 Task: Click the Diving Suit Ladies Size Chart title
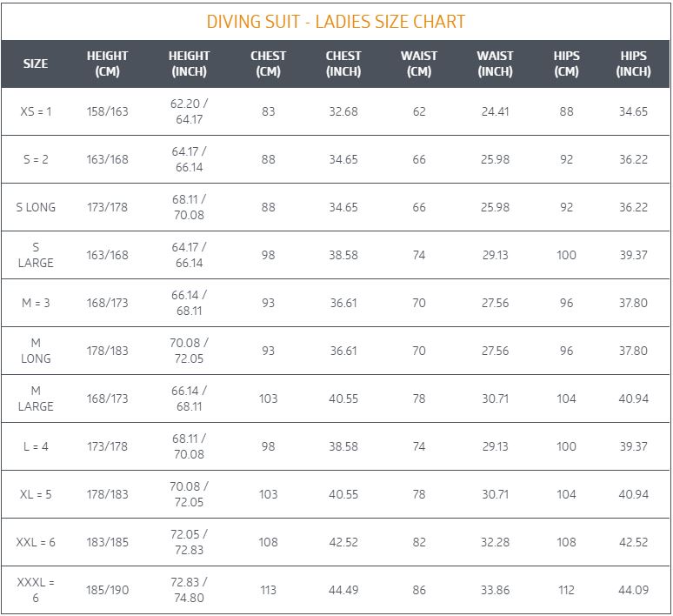(x=336, y=22)
